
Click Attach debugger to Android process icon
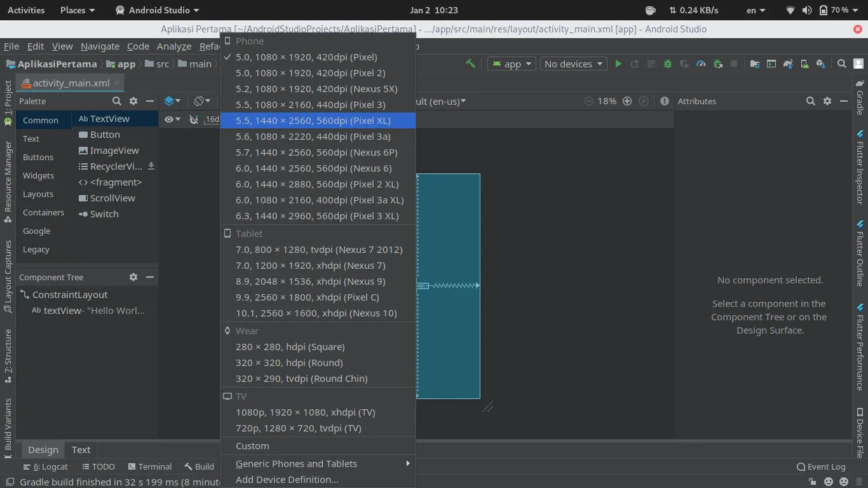click(x=717, y=64)
